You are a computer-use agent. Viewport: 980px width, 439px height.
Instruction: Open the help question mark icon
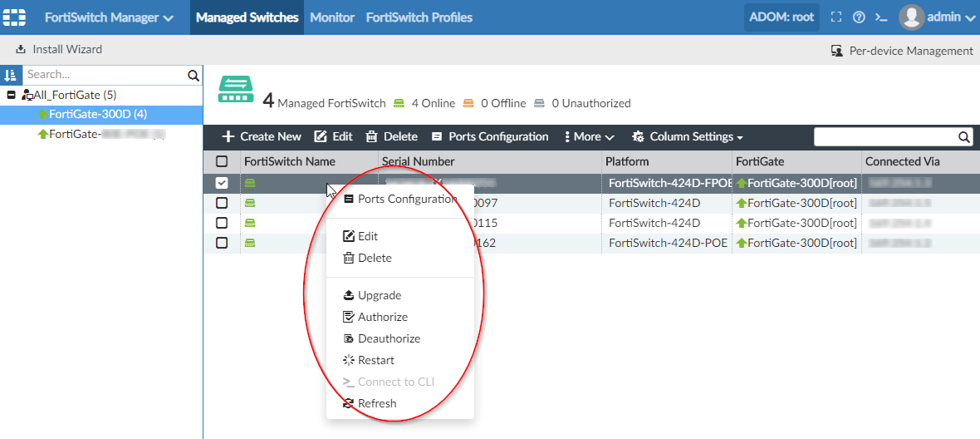859,17
